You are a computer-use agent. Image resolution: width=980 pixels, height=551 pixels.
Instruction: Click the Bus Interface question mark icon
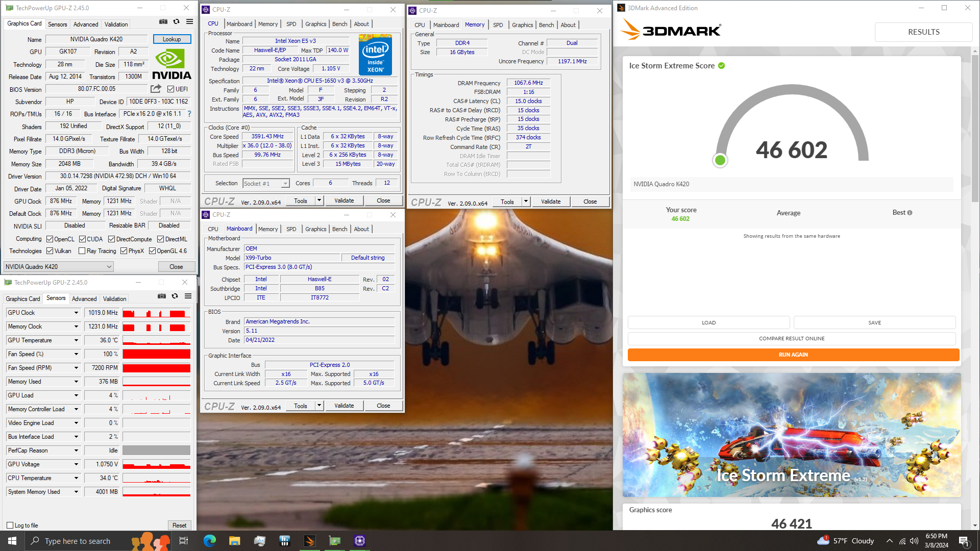coord(189,114)
